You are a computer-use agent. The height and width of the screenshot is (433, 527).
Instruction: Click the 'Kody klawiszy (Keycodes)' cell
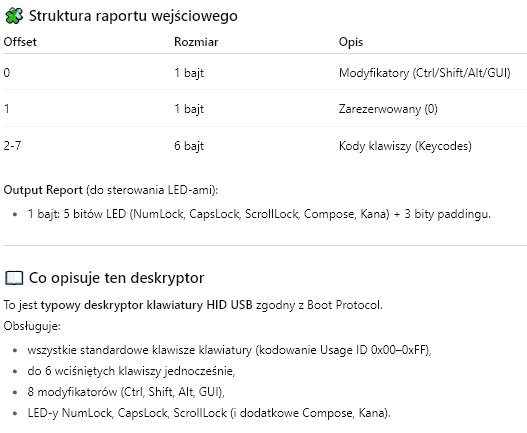point(405,146)
